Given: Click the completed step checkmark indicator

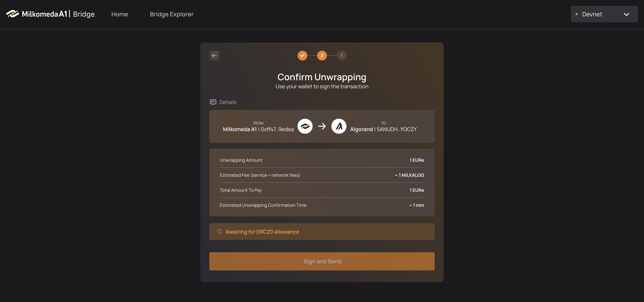Looking at the screenshot, I should pyautogui.click(x=302, y=55).
